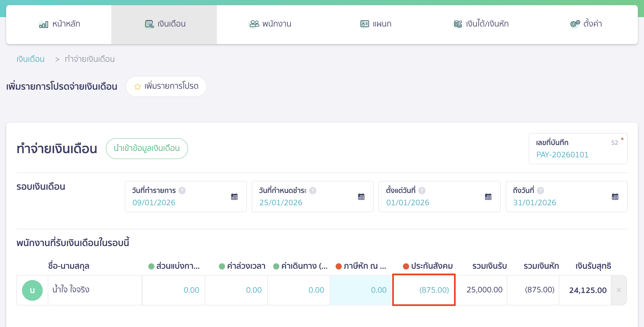Switch to แผนก tab

tap(375, 24)
